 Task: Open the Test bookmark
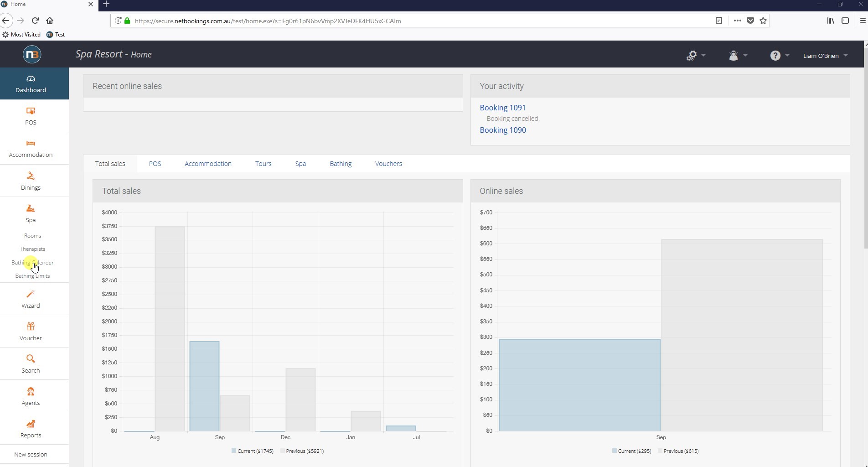click(56, 35)
